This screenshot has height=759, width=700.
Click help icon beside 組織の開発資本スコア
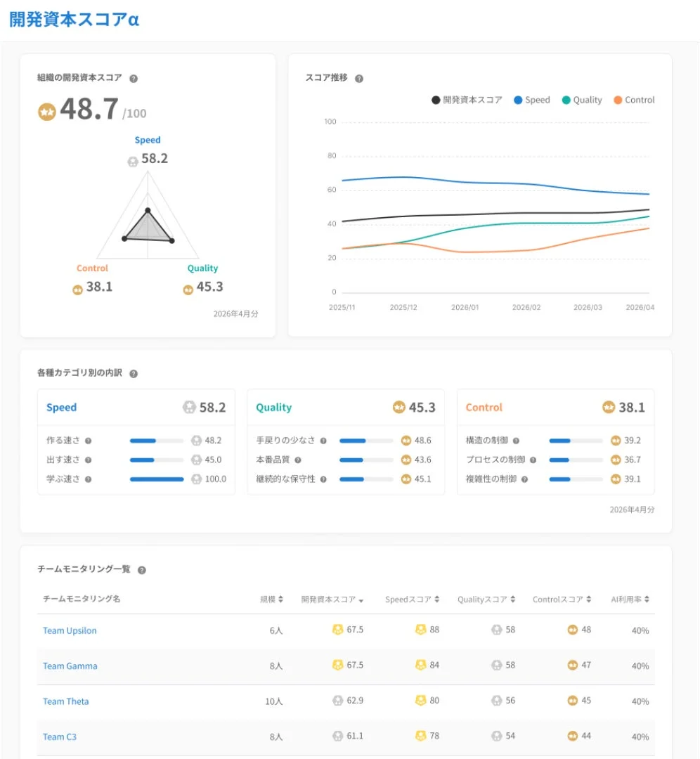[x=134, y=79]
